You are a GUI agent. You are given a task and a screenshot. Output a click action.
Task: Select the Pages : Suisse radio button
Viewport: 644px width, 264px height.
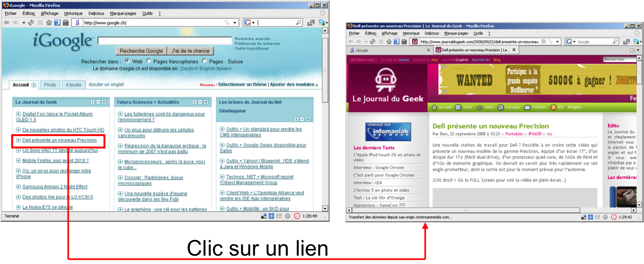205,61
